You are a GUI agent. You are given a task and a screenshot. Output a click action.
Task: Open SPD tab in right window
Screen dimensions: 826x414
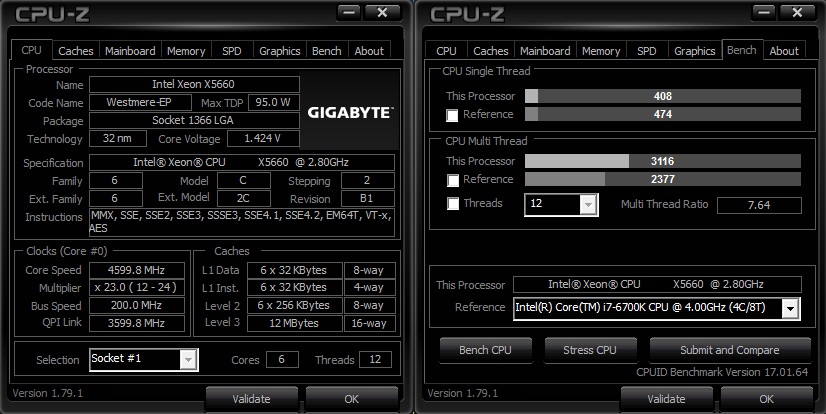click(647, 51)
